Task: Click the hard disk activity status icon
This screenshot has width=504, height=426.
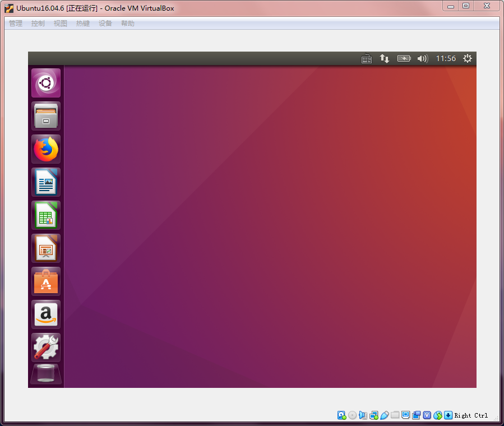Action: [x=341, y=415]
